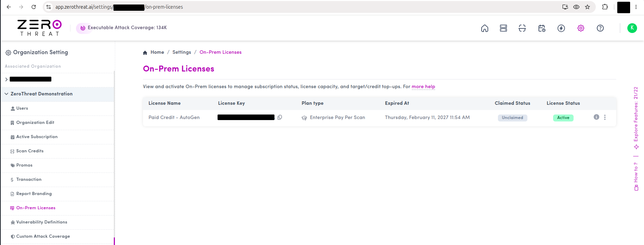Go forward with browser forward arrow
This screenshot has height=245, width=644.
click(x=21, y=7)
